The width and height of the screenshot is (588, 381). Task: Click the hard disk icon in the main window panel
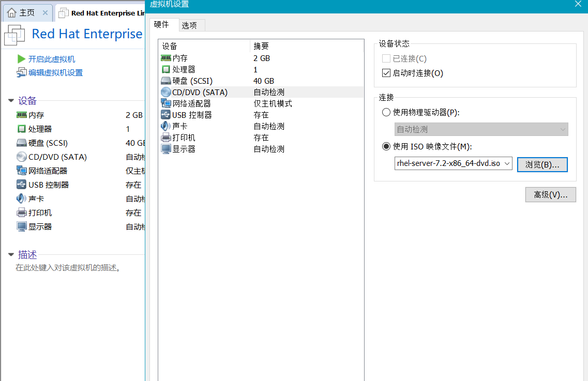(22, 143)
